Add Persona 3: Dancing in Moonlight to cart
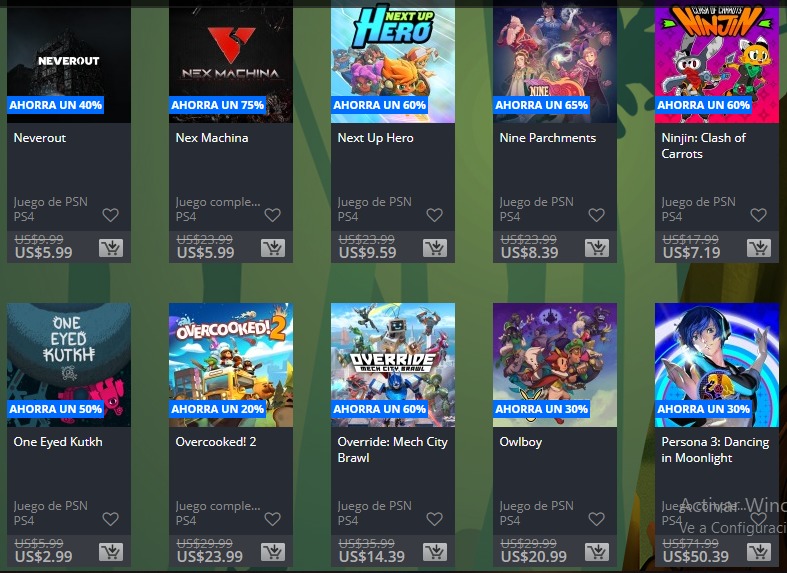 click(x=759, y=552)
